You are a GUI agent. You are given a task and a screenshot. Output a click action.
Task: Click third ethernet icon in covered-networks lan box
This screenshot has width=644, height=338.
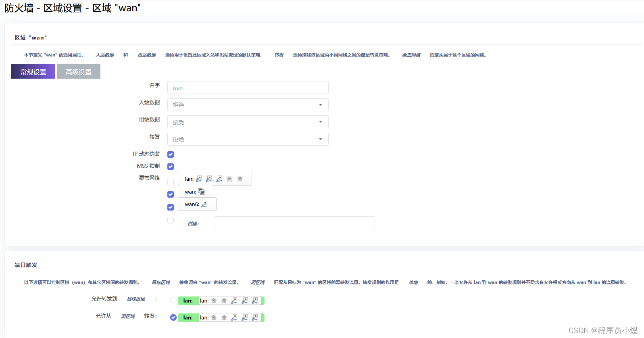tap(219, 179)
